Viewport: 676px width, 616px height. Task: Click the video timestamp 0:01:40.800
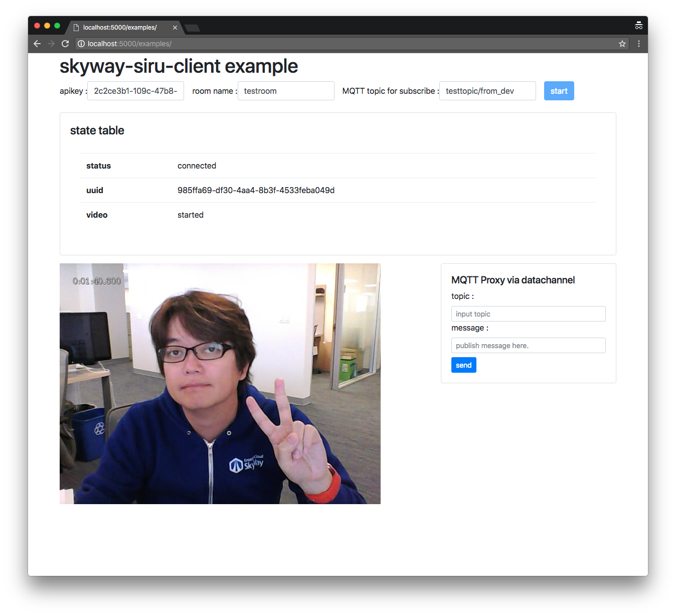pos(97,281)
